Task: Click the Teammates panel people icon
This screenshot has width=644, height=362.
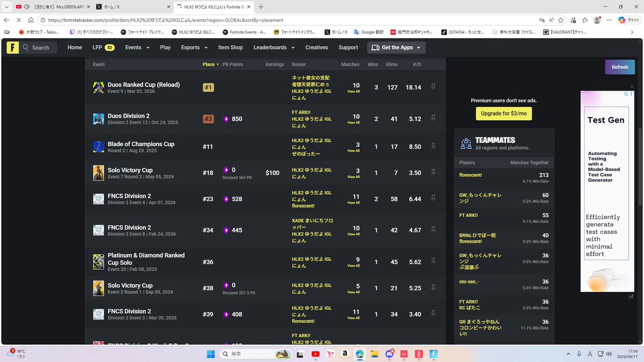Action: [x=466, y=143]
